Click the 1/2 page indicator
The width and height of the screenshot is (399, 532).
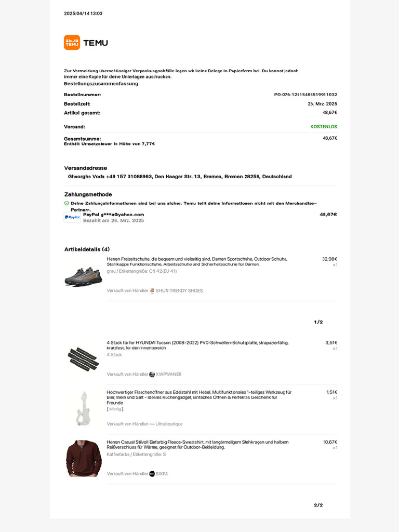(318, 322)
